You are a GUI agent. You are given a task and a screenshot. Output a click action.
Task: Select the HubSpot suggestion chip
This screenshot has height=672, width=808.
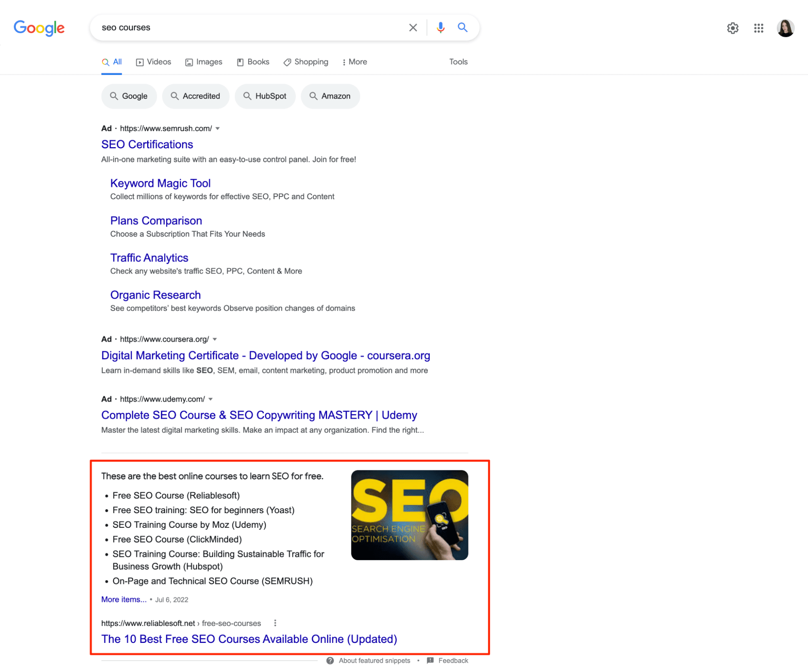pyautogui.click(x=265, y=96)
